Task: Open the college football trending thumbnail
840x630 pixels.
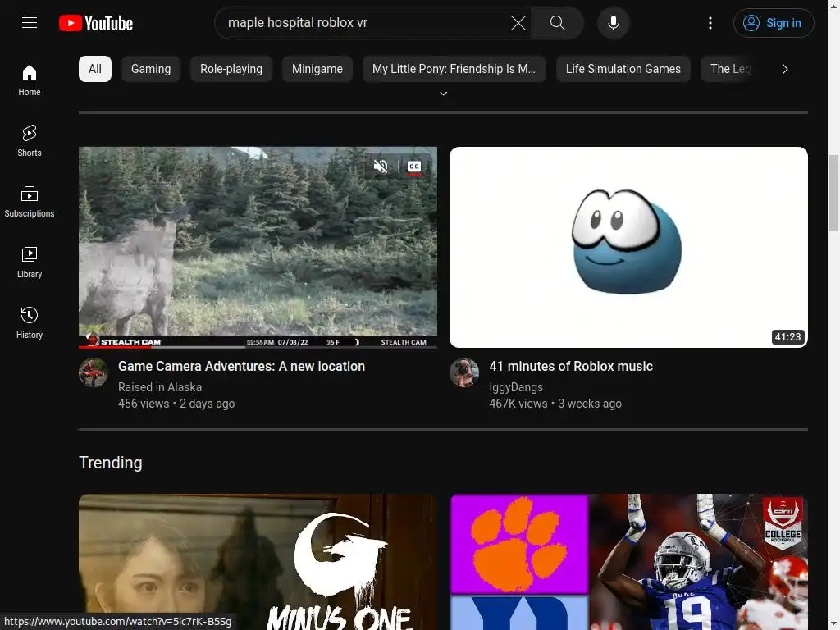Action: pyautogui.click(x=628, y=562)
